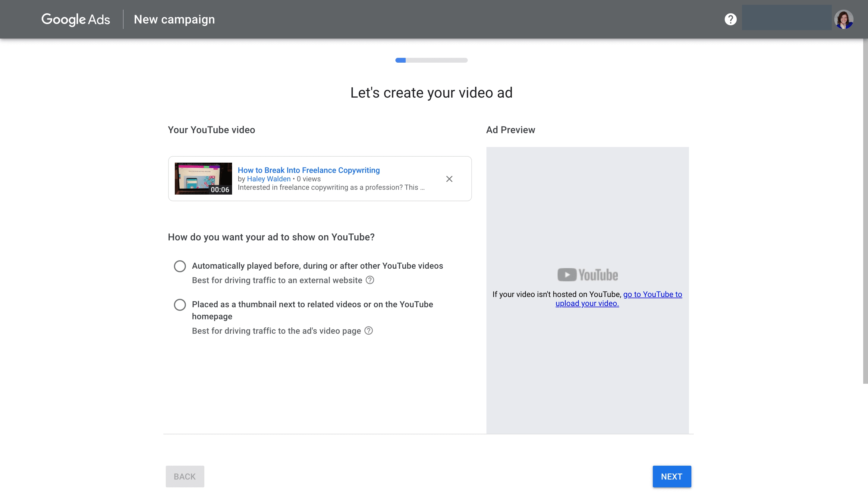Open 'How to Break Into Freelance Copywriting' link

pos(308,170)
